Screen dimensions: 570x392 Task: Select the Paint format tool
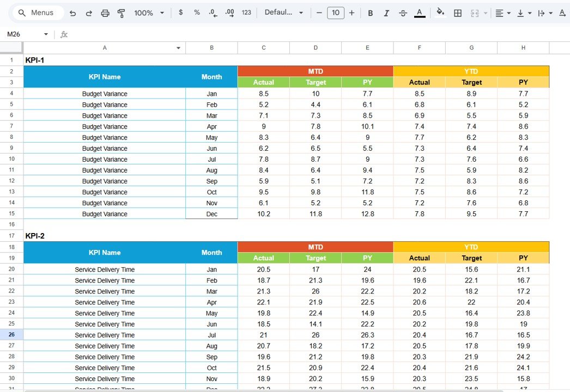120,13
